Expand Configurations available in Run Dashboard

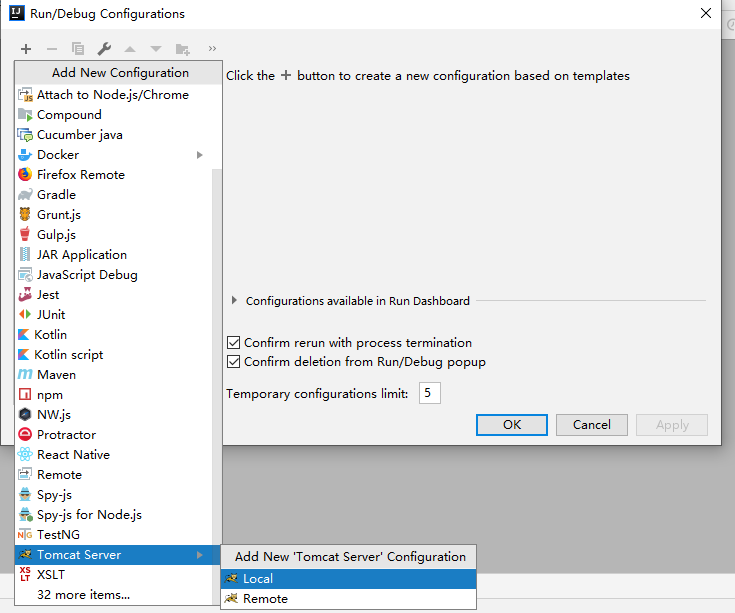coord(234,300)
